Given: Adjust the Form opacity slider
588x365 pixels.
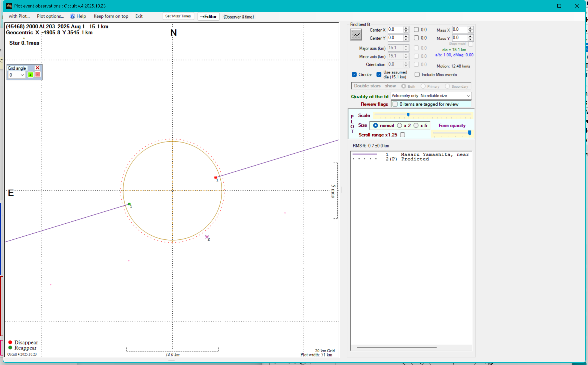Looking at the screenshot, I should coord(469,133).
